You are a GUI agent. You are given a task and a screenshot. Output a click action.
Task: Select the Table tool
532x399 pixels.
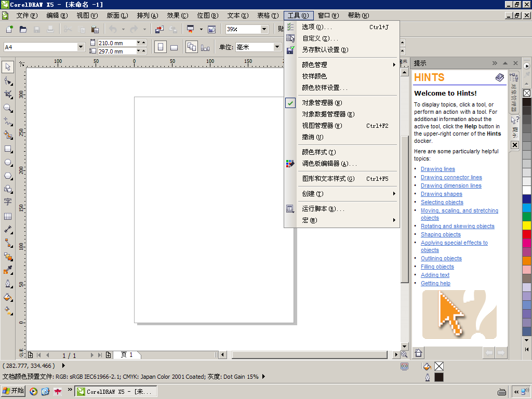(8, 216)
